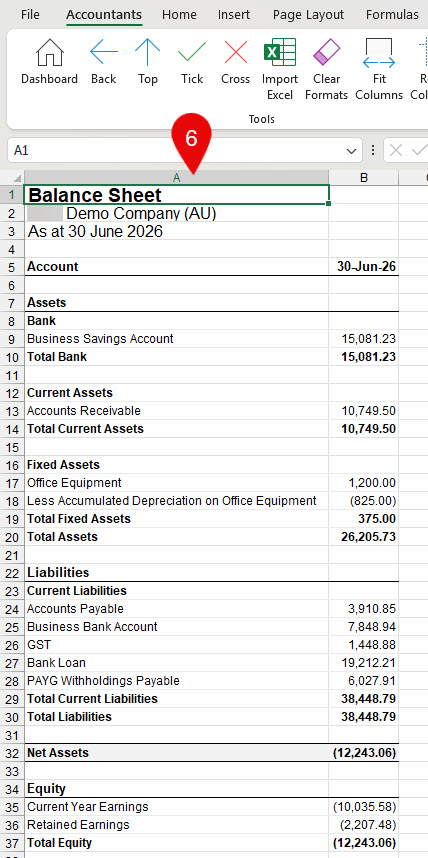Image resolution: width=428 pixels, height=858 pixels.
Task: Select the 6,027.91 PAYG value
Action: pyautogui.click(x=363, y=681)
